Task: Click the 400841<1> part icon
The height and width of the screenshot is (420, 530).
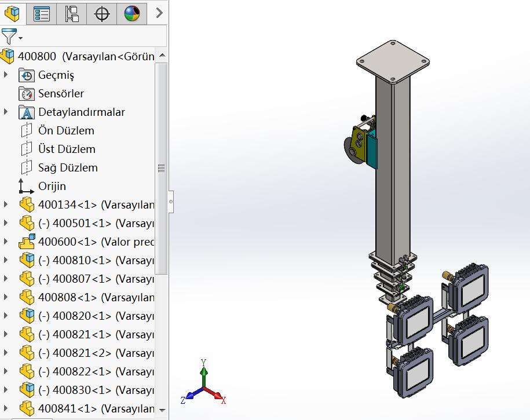Action: pyautogui.click(x=27, y=408)
